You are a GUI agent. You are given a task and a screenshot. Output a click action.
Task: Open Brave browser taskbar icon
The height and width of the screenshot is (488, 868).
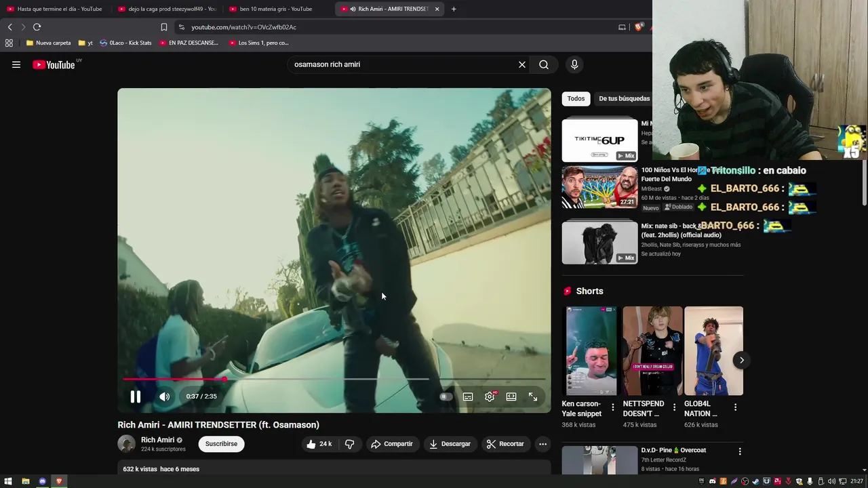coord(59,481)
